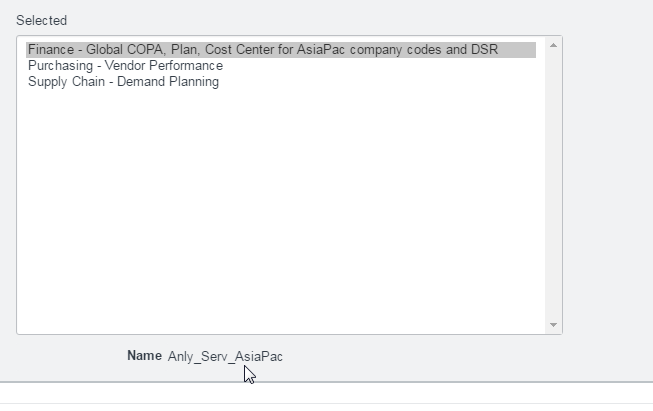The height and width of the screenshot is (411, 653).
Task: Click the word 'Purchasing' in the second entry
Action: 60,66
